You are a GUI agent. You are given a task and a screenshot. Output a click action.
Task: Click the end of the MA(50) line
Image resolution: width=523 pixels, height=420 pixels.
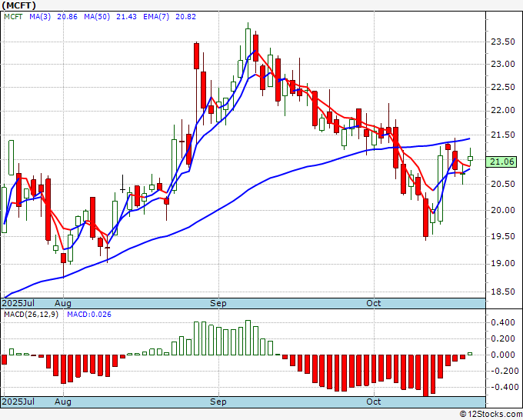point(469,138)
